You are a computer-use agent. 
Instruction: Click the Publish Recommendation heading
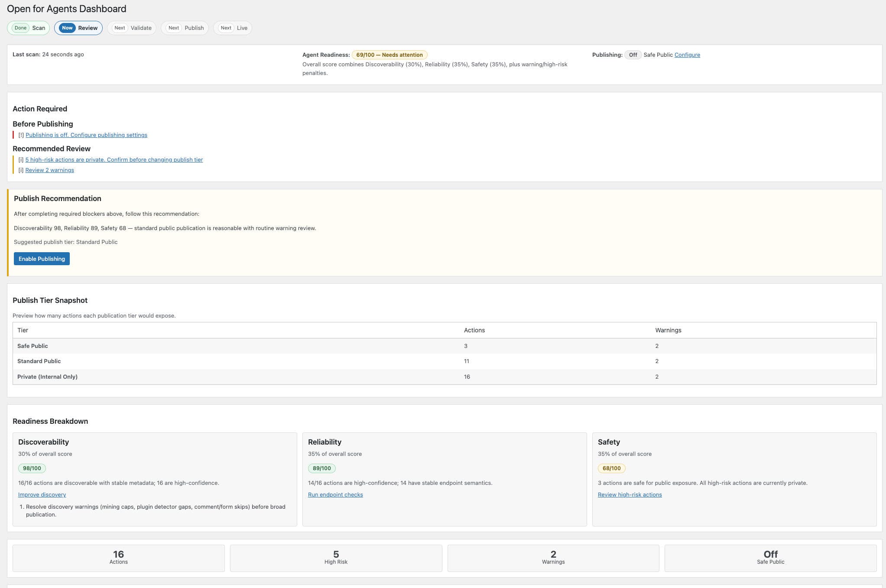tap(58, 198)
